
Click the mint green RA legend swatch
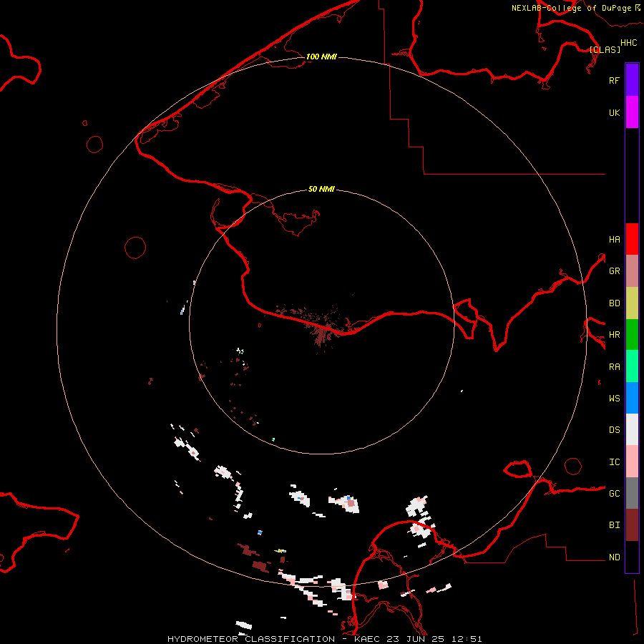(x=632, y=366)
